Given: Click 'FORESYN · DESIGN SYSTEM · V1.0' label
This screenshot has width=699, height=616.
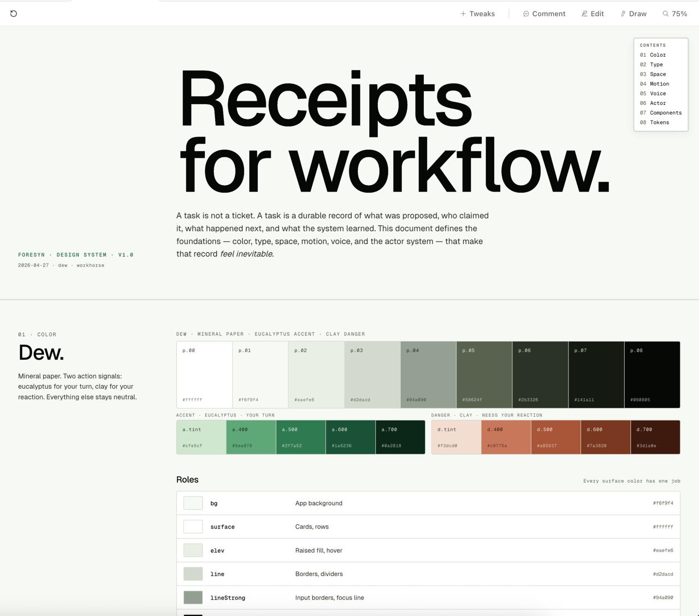Looking at the screenshot, I should (76, 255).
